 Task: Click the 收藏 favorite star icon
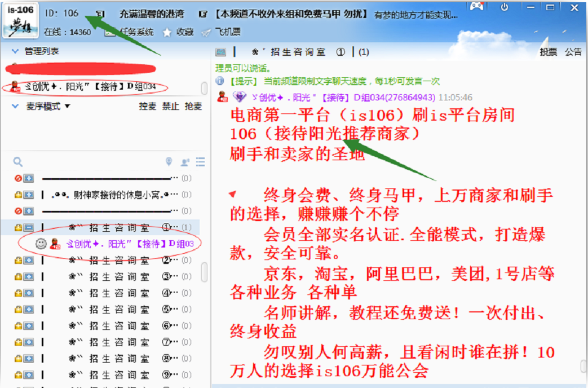tap(167, 33)
